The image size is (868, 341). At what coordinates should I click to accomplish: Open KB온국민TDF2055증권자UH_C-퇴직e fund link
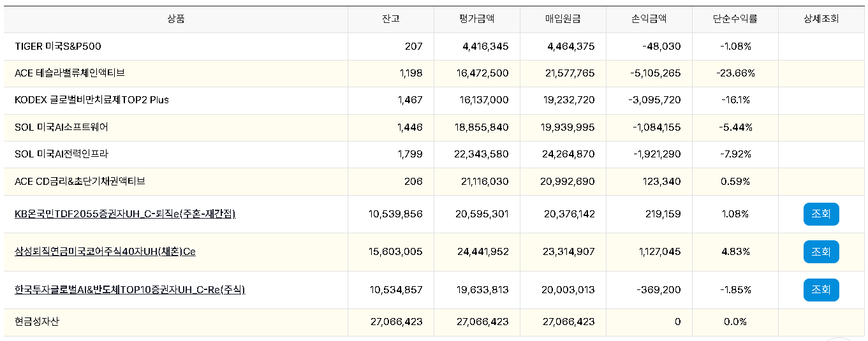tap(125, 214)
